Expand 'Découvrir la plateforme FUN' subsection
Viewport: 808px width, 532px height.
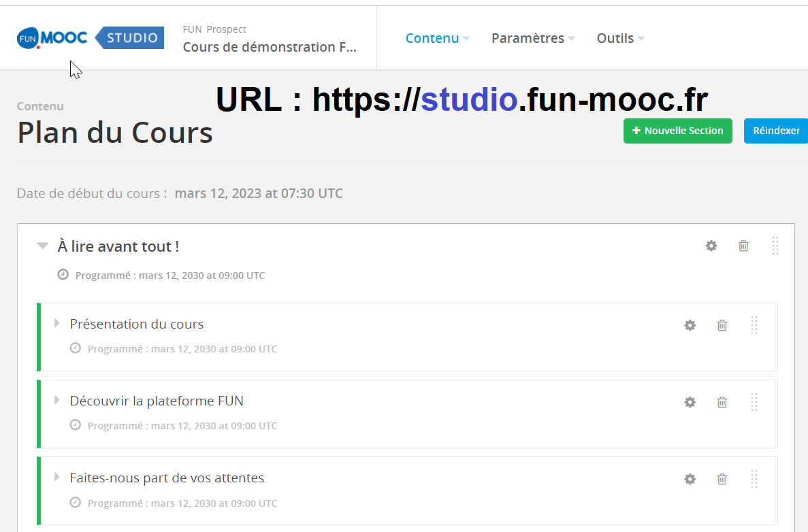click(x=56, y=400)
